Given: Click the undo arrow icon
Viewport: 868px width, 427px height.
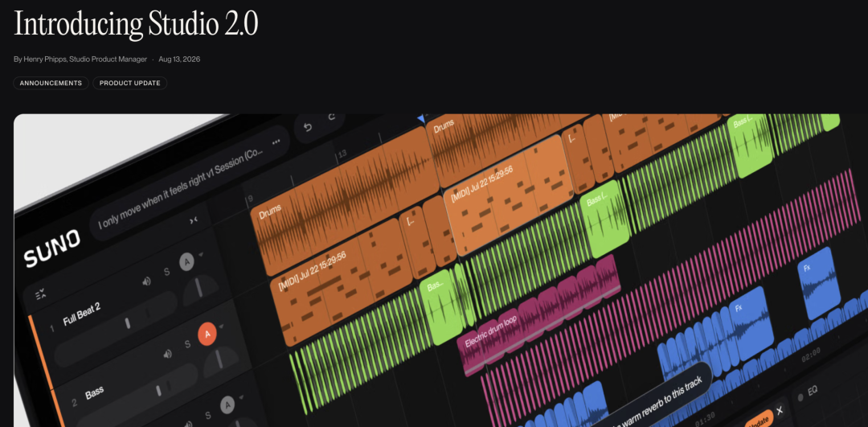Looking at the screenshot, I should (x=308, y=127).
